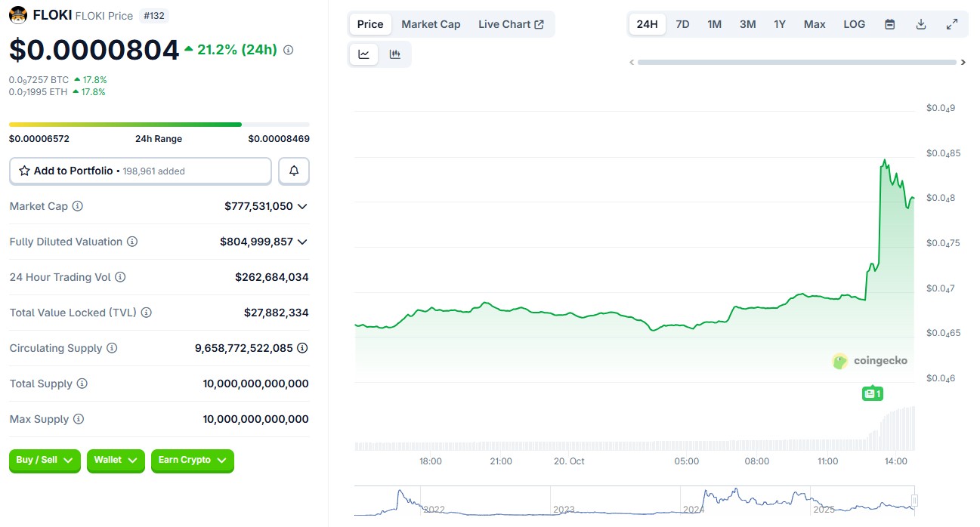The width and height of the screenshot is (980, 527).
Task: Click the price alert bell icon
Action: point(294,171)
